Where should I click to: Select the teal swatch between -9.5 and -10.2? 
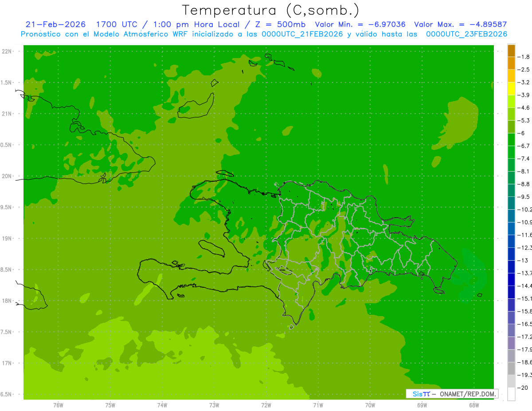tap(511, 203)
